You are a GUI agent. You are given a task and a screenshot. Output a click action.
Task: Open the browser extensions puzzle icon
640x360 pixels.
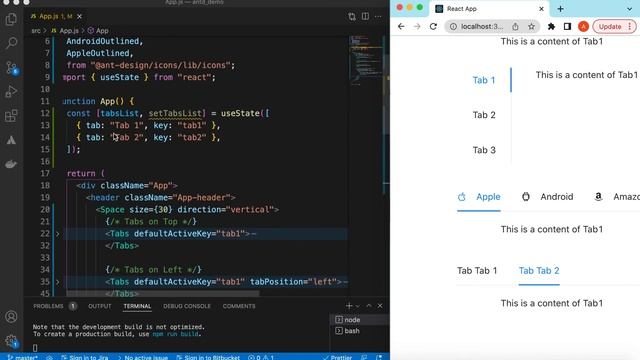[x=551, y=27]
